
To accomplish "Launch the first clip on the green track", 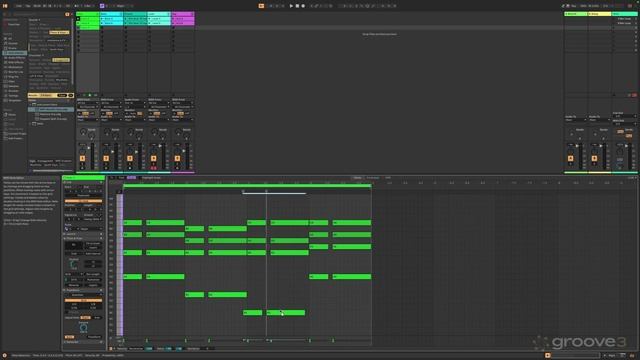I will [x=78, y=19].
